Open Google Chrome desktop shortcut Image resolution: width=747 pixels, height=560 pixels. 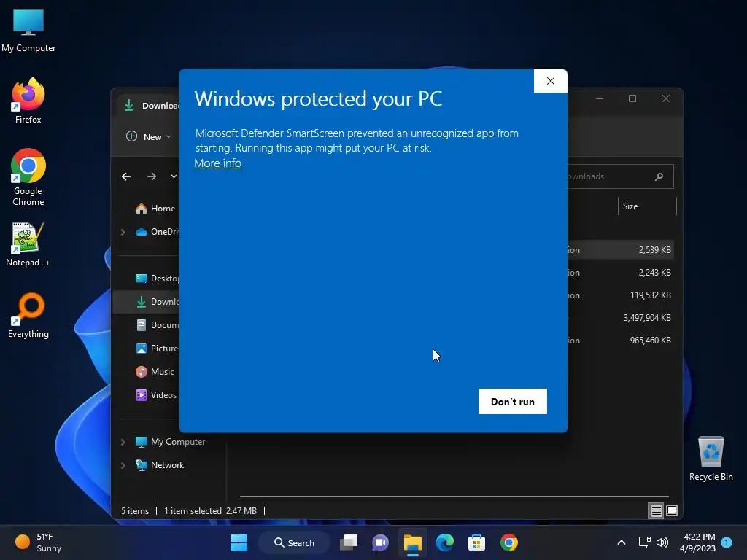pos(28,176)
